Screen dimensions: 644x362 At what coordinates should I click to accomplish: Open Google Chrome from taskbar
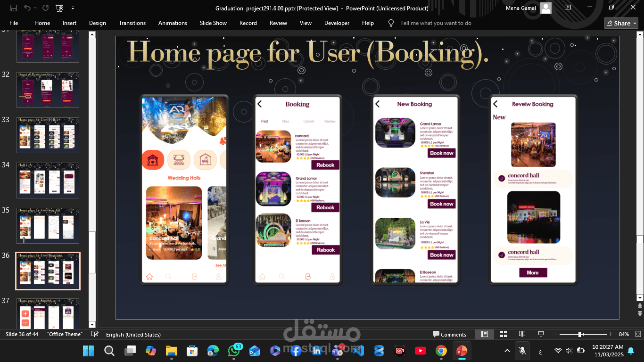(441, 351)
